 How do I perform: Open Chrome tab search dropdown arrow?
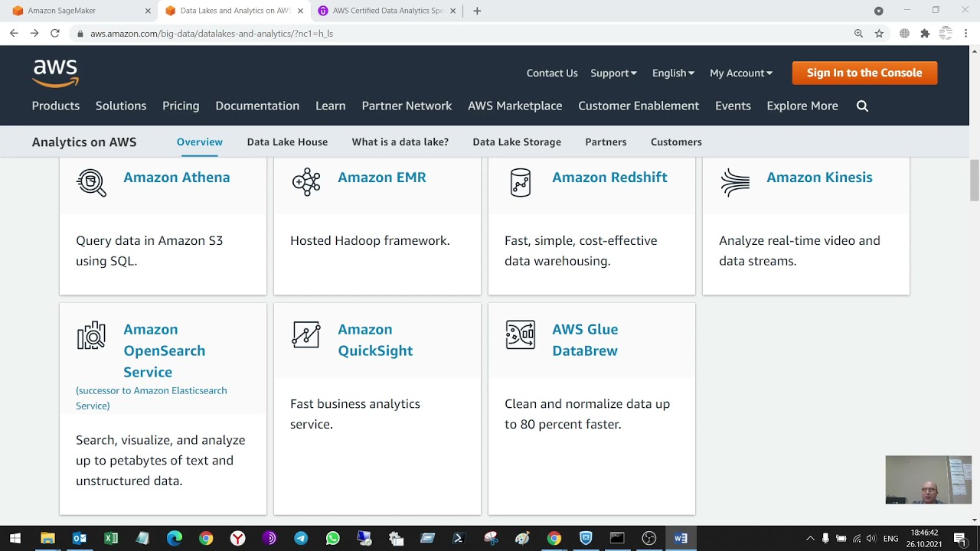tap(879, 11)
